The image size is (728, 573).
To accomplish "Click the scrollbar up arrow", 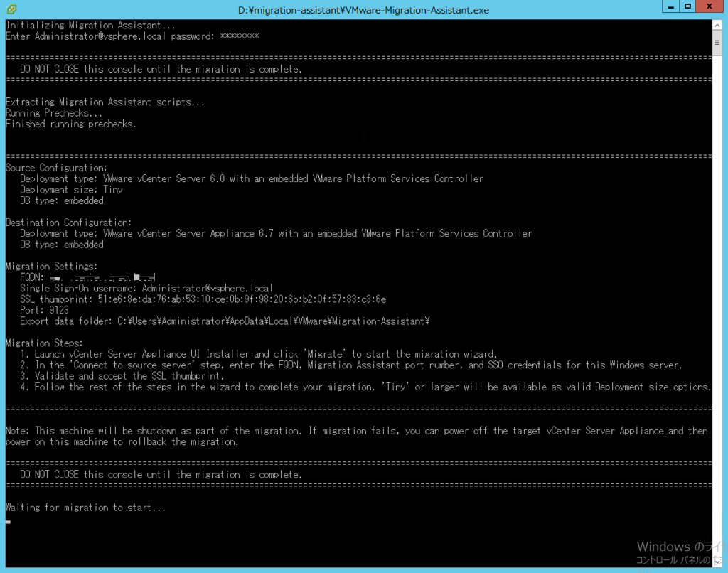I will coord(717,25).
